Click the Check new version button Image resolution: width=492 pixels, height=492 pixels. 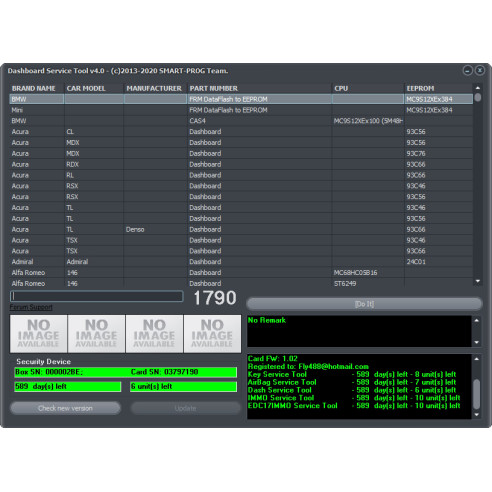coord(65,408)
